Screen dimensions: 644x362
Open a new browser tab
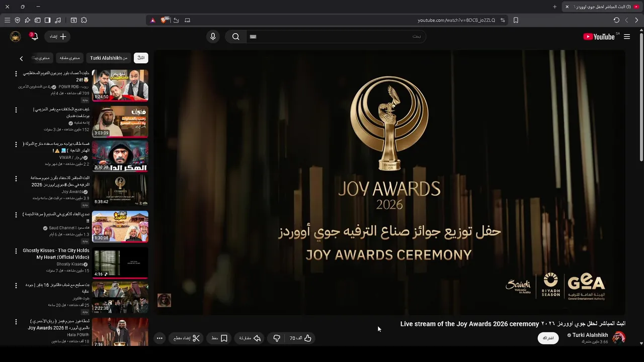click(554, 7)
